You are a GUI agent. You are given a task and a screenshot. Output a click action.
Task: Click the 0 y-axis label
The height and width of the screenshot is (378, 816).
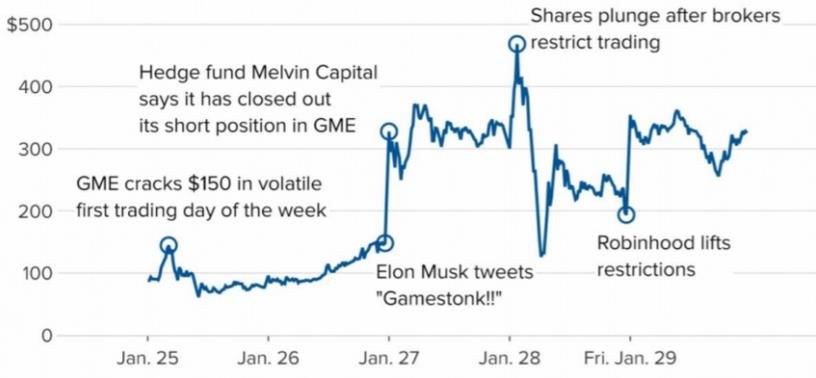coord(48,336)
